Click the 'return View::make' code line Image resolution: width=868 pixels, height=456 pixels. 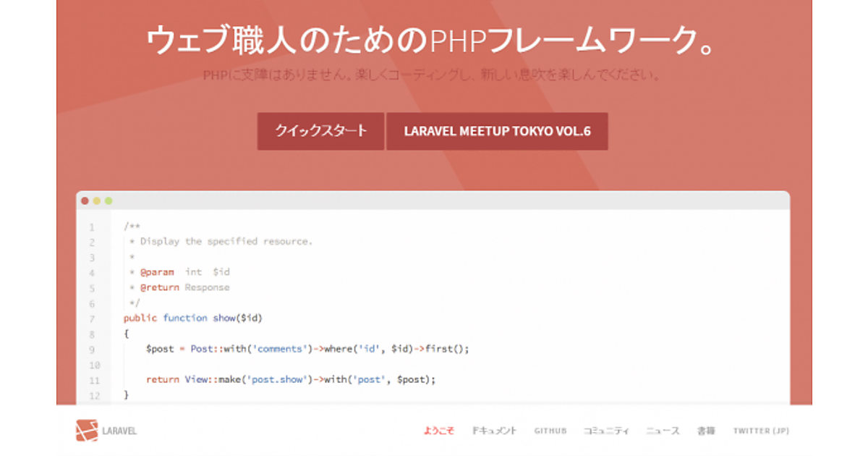[291, 379]
